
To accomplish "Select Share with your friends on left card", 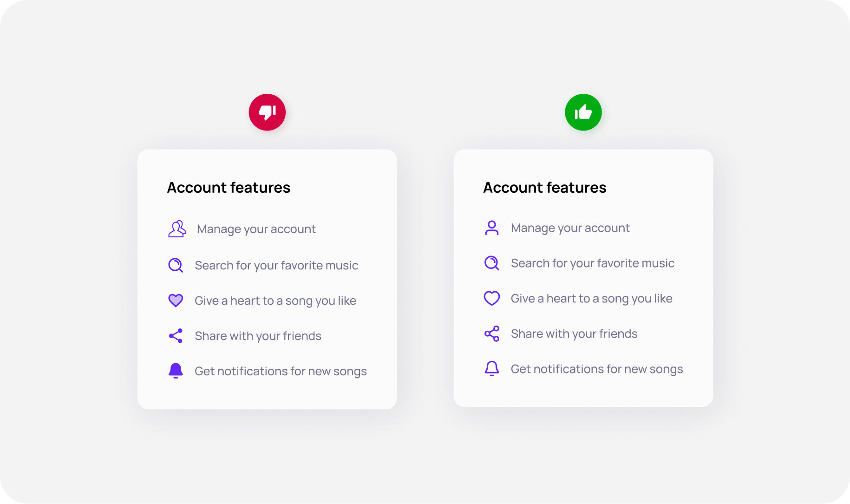I will [258, 335].
